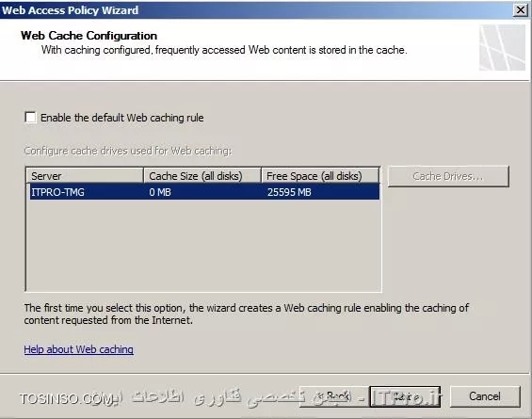Close the wizard with the X button

point(521,10)
